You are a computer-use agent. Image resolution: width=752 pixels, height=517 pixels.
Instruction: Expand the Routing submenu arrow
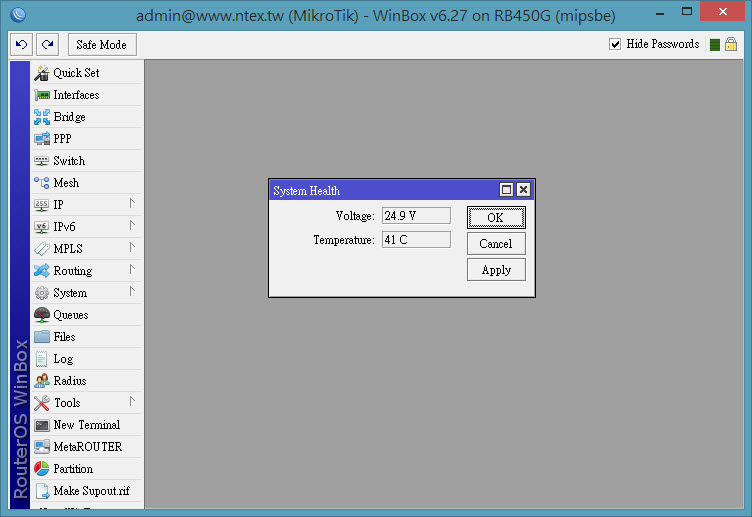132,270
